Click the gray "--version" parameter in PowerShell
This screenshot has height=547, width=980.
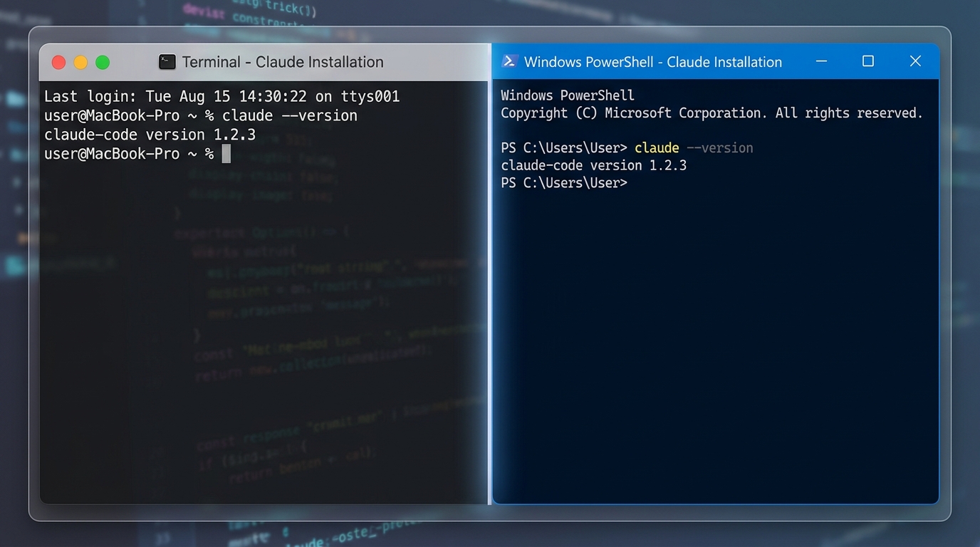(719, 148)
